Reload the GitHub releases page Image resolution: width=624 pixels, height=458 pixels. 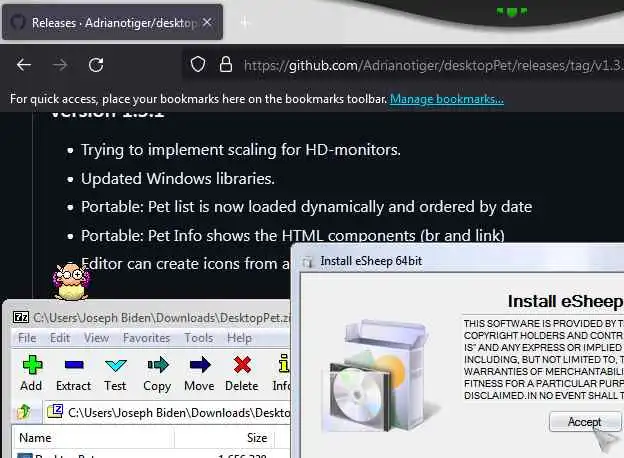point(96,64)
